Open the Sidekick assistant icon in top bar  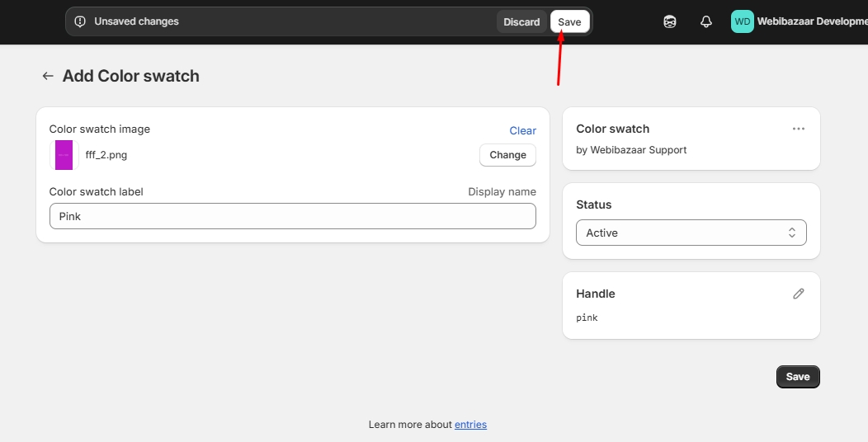(x=670, y=22)
